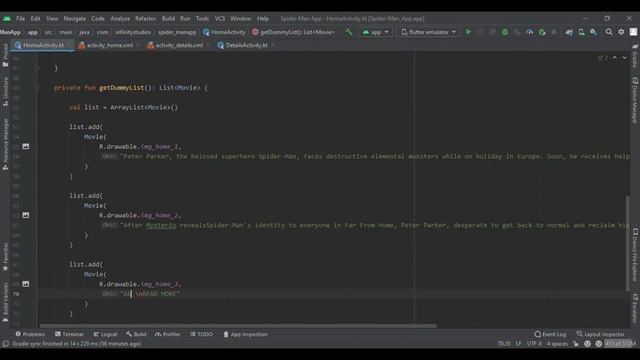Open IDE settings gear icon
Screen dimensions: 640x360
pyautogui.click(x=621, y=32)
